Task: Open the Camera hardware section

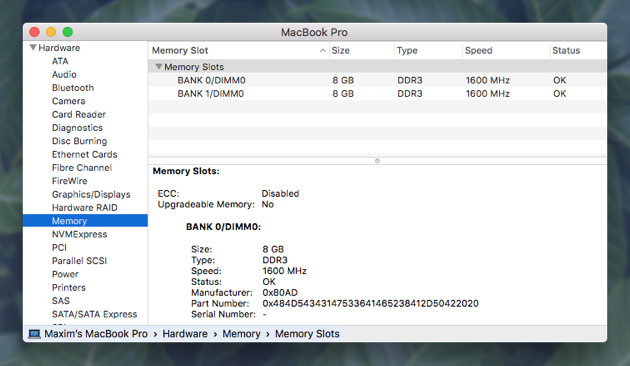Action: (x=68, y=101)
